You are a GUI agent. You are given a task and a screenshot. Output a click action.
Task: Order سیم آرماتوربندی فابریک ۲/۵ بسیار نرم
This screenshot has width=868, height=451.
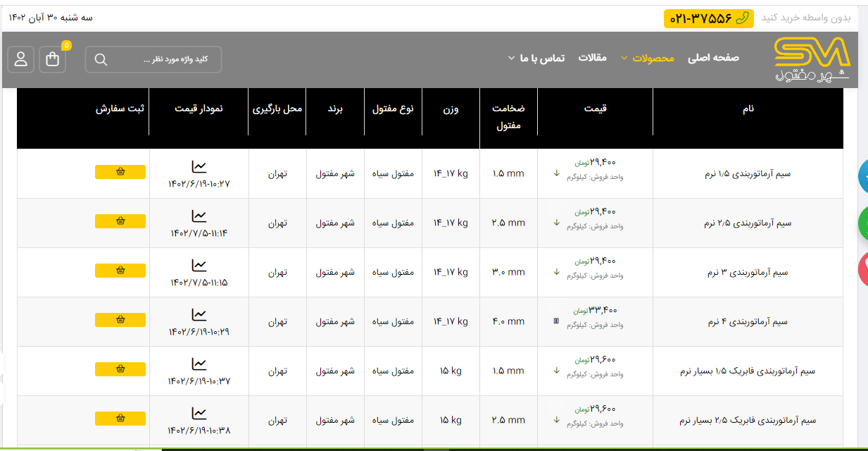(x=120, y=419)
